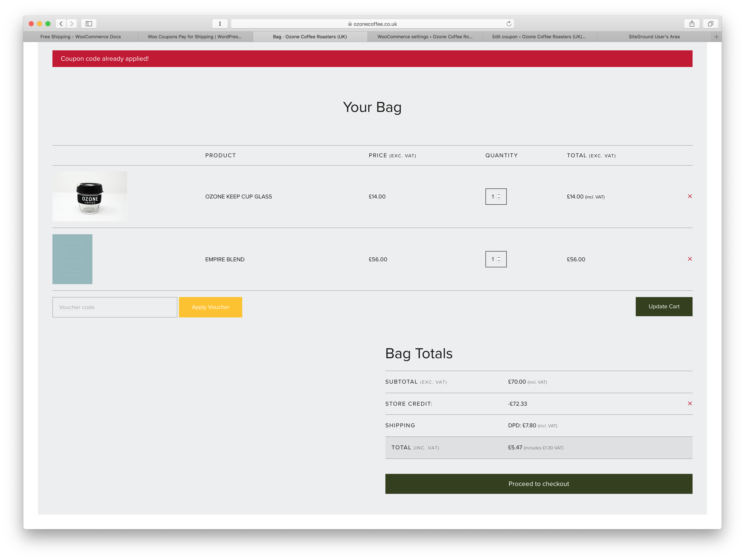Screen dimensions: 745x560
Task: Toggle the Safari sidebar button
Action: click(x=89, y=24)
